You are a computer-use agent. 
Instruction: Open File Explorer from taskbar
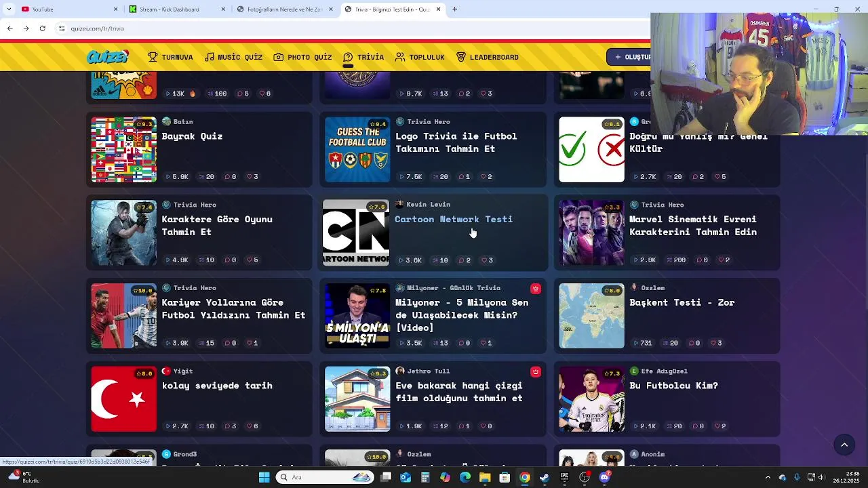485,477
